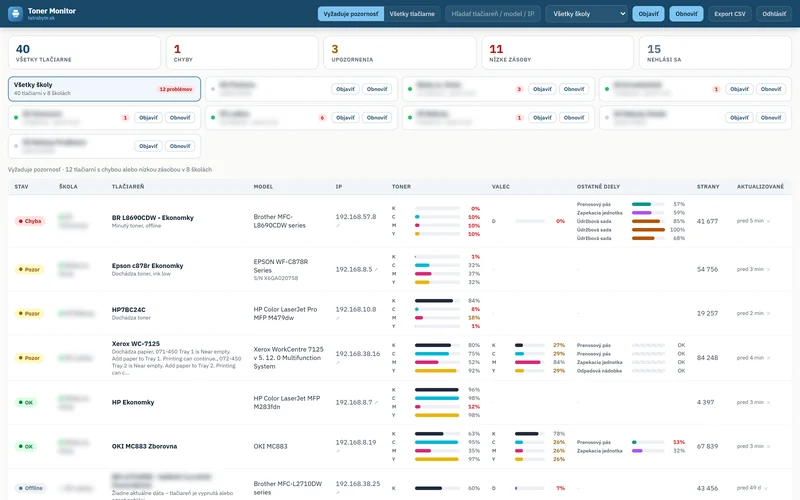Click the x icon after 'pred 5 min'
This screenshot has width=800, height=500.
(x=768, y=221)
